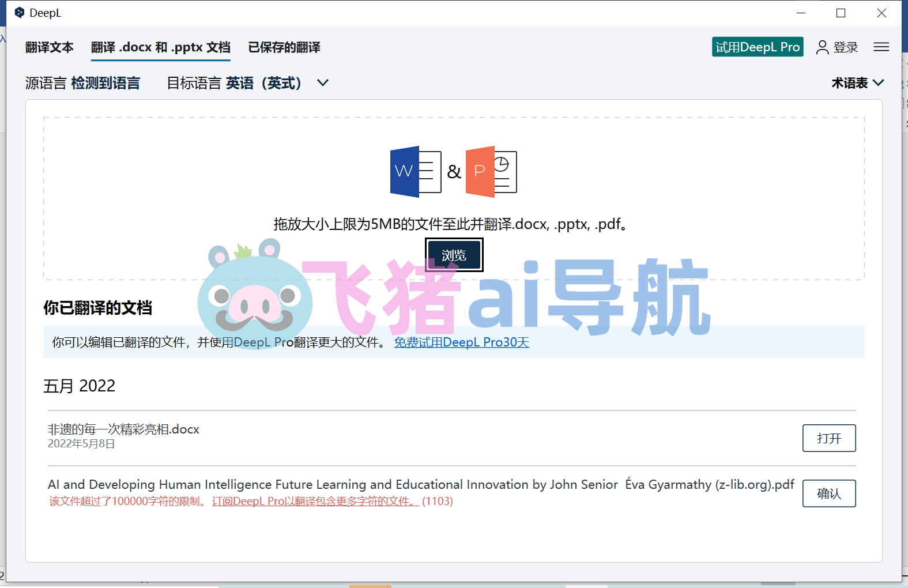
Task: Click 确认 button for the PDF error
Action: pyautogui.click(x=829, y=493)
